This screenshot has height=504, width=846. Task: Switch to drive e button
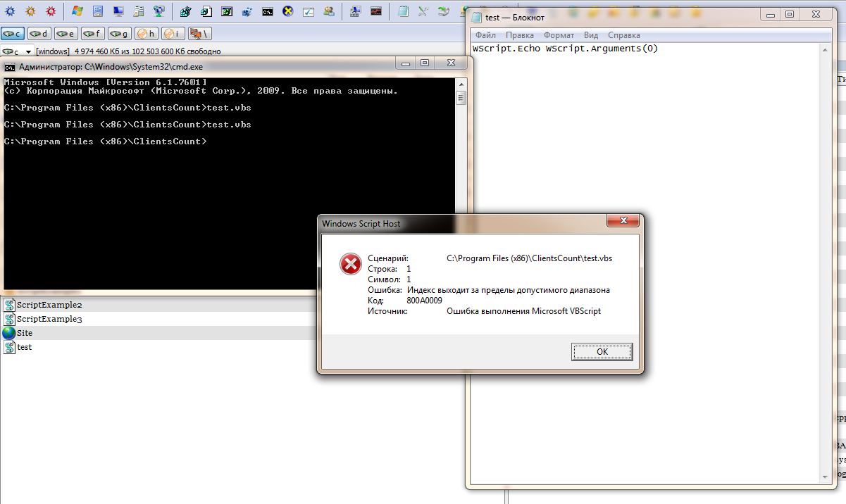66,33
